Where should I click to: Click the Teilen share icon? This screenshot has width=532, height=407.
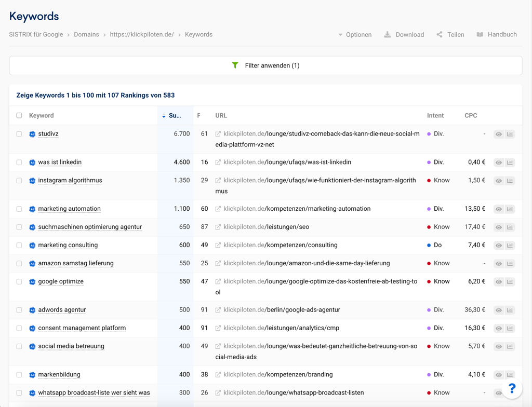tap(440, 35)
